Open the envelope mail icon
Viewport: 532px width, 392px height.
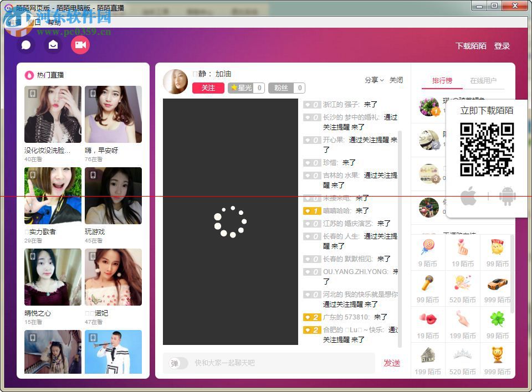pyautogui.click(x=53, y=45)
